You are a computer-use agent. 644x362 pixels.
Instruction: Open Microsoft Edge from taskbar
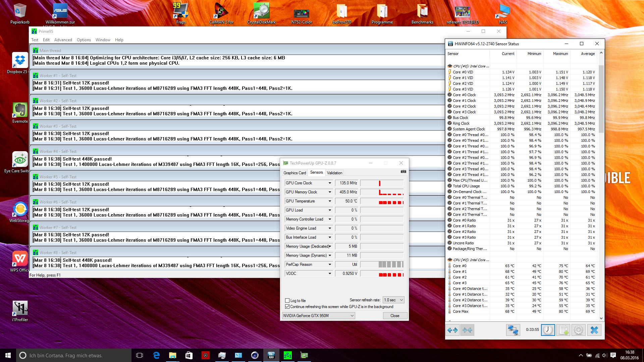pos(156,355)
